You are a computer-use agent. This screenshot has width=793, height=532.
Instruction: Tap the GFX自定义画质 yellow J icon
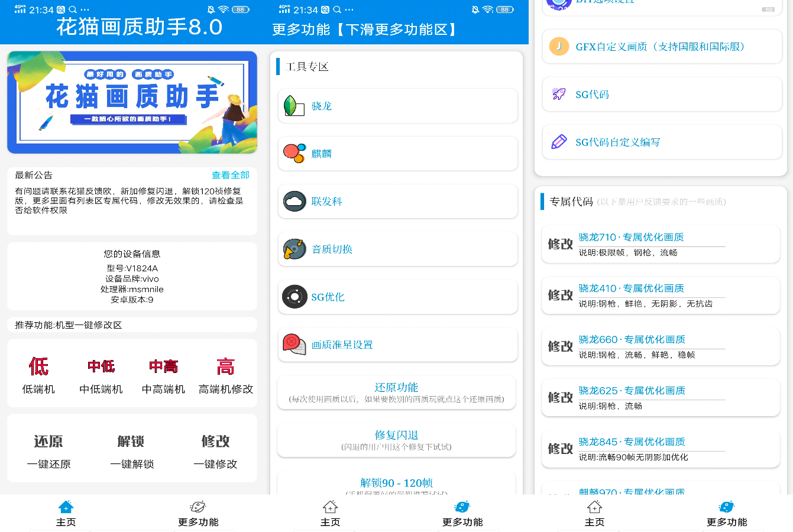click(x=559, y=46)
